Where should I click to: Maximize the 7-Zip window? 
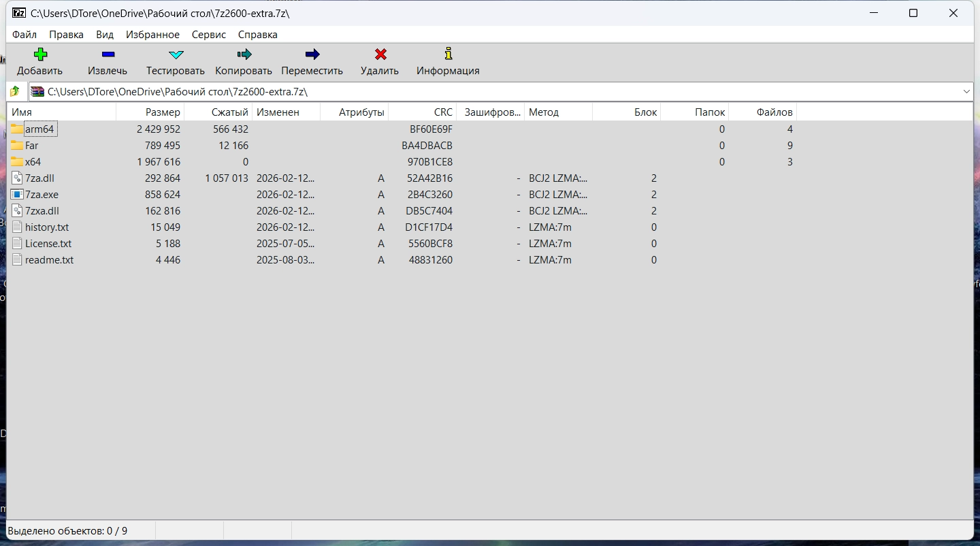[x=913, y=13]
